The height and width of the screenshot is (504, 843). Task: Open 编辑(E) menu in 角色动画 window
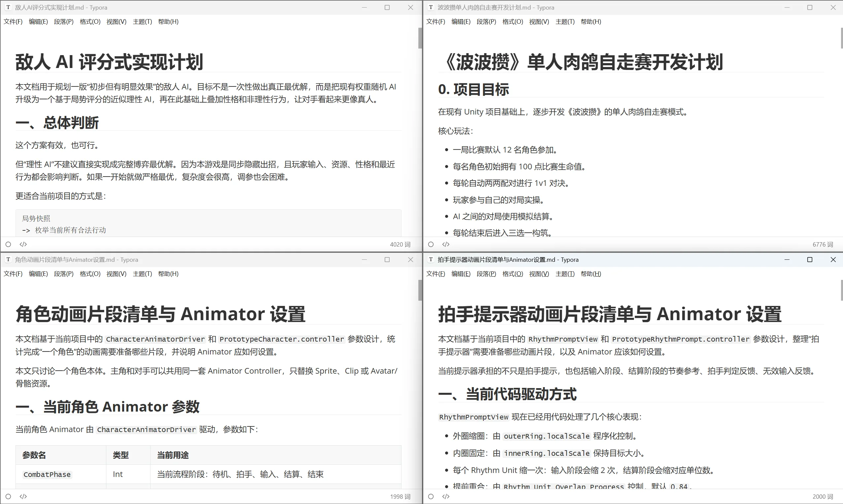pos(38,274)
